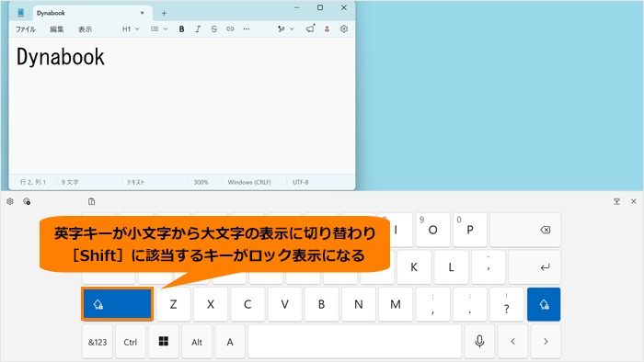Click the Dynabook heading text in editor
Screen dimensions: 644x362
(61, 57)
